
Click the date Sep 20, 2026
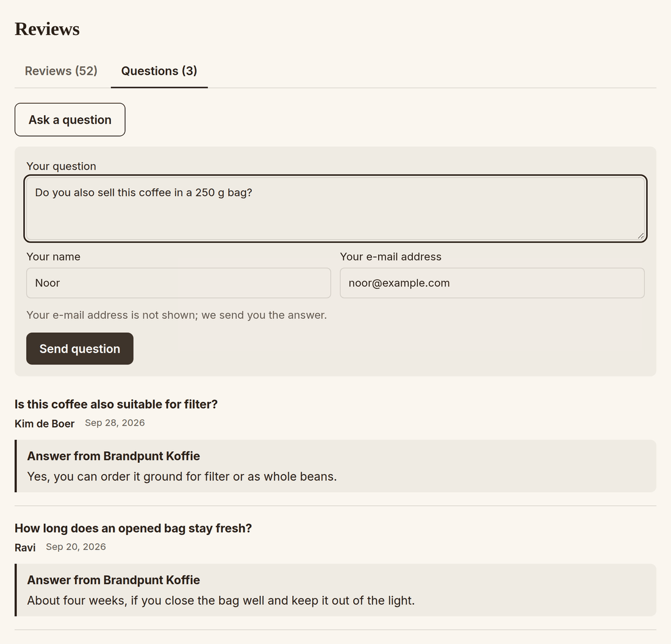pos(76,547)
